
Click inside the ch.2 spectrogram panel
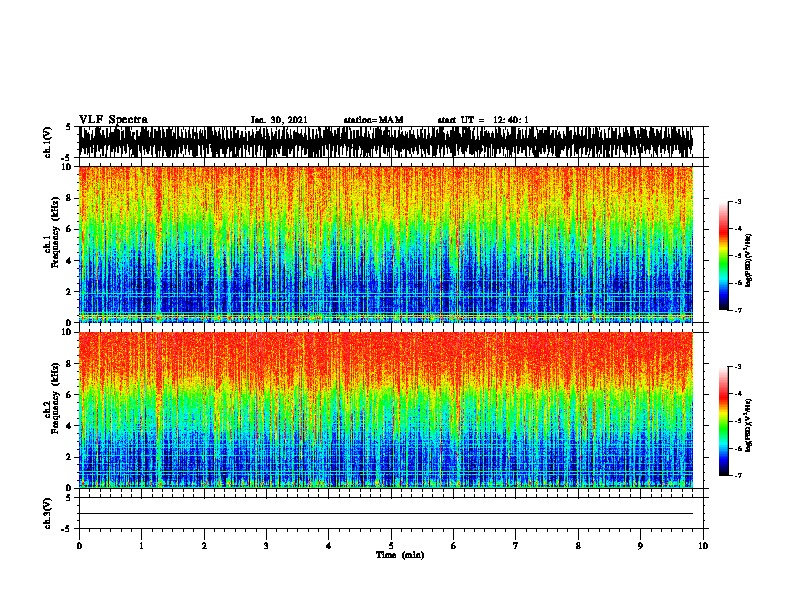(386, 410)
